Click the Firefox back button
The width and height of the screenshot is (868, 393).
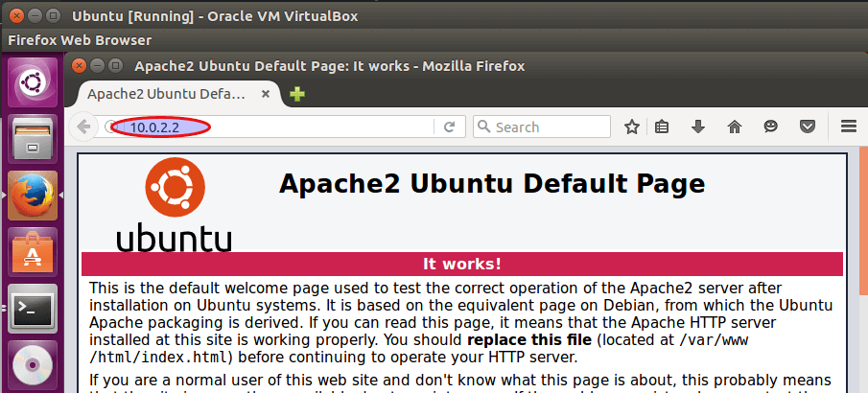click(84, 127)
